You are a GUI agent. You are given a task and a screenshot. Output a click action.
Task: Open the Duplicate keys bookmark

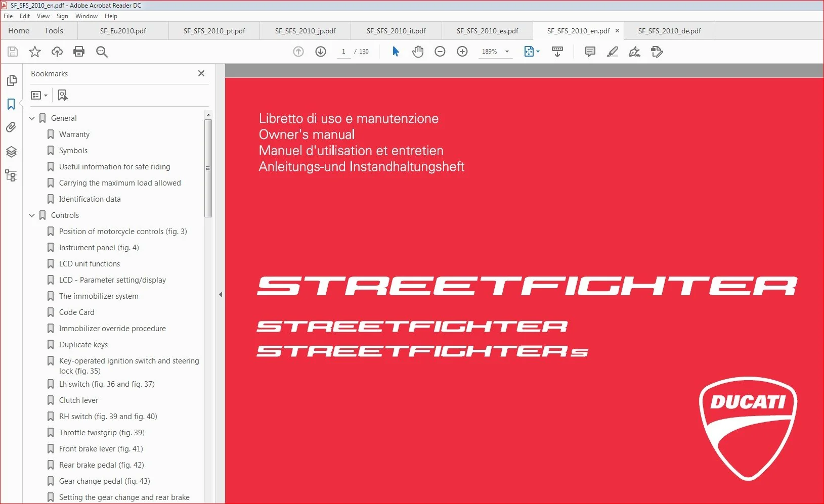click(x=83, y=345)
